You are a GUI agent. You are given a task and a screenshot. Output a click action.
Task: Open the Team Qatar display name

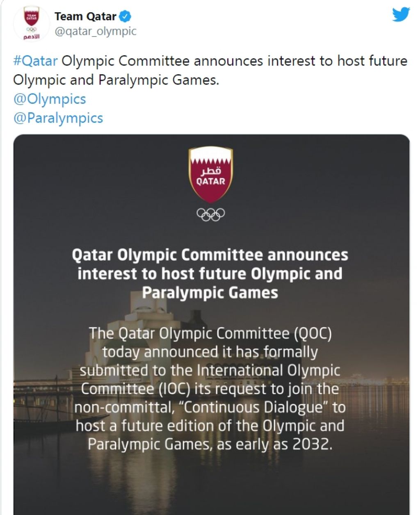tap(85, 16)
